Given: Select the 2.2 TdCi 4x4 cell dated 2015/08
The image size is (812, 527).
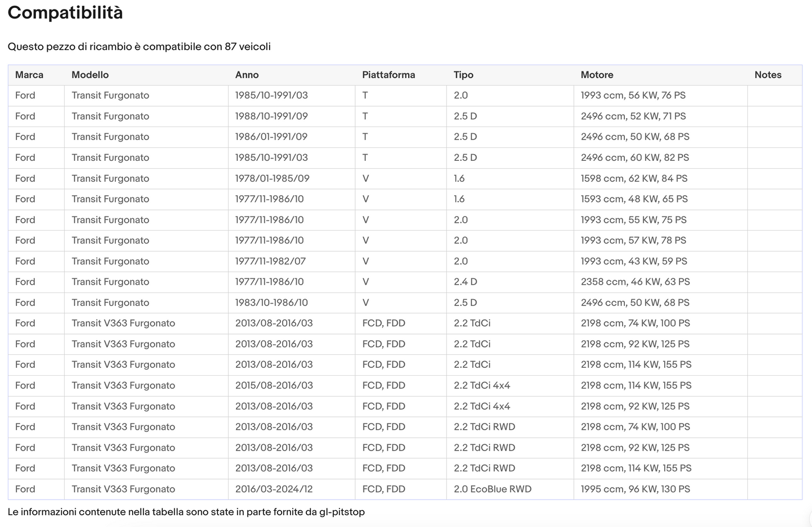Looking at the screenshot, I should coord(510,385).
